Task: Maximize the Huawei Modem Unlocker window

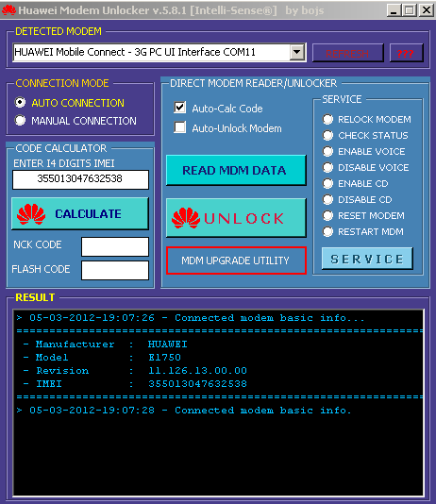Action: point(410,10)
